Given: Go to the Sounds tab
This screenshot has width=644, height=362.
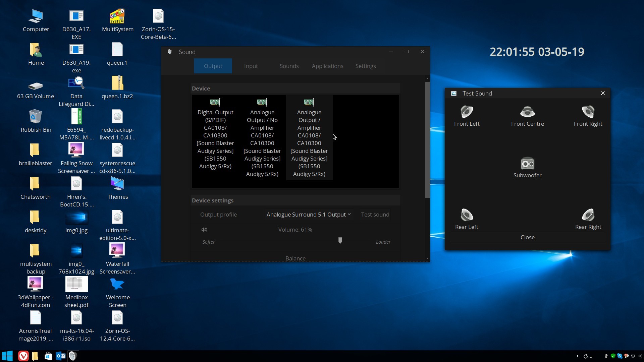Looking at the screenshot, I should [x=289, y=66].
